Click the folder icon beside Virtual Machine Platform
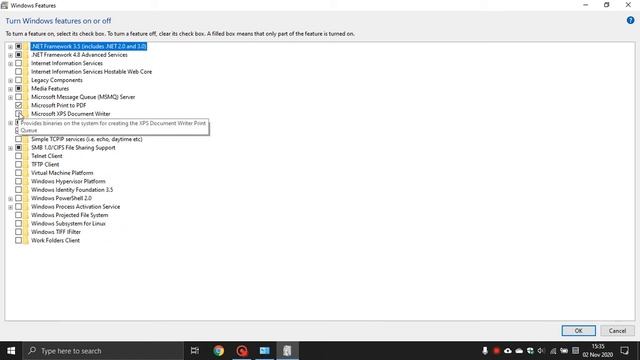Image resolution: width=640 pixels, height=360 pixels. 26,173
